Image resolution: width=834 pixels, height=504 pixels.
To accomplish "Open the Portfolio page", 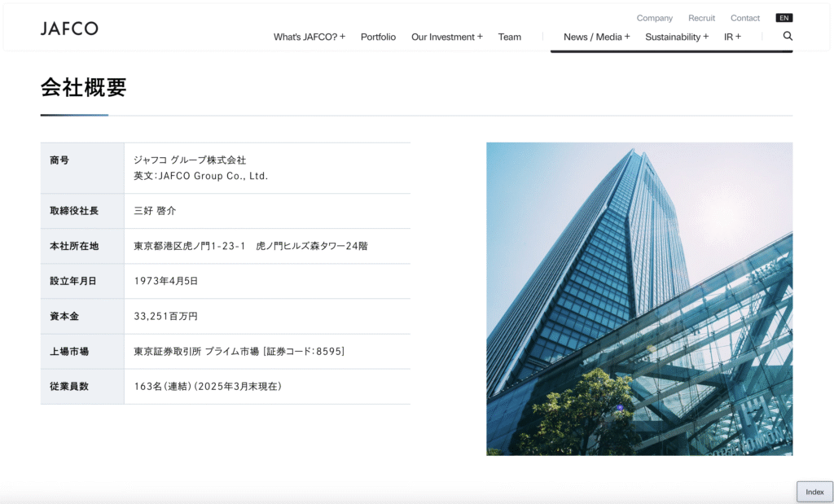I will 378,37.
